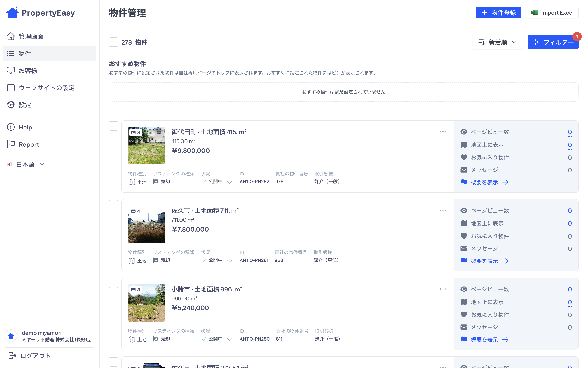Viewport: 588px width, 368px height.
Task: Open the 新着順 sort dropdown
Action: coord(498,42)
